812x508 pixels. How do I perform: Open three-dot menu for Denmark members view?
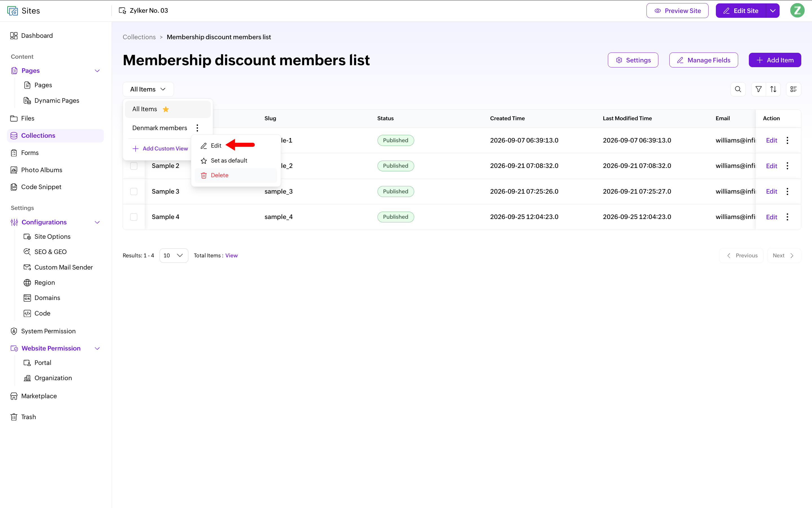pos(197,128)
